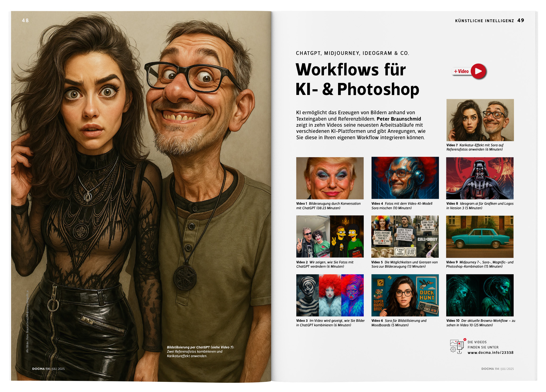Image resolution: width=546 pixels, height=392 pixels.
Task: Click the red play button icon
Action: click(478, 71)
